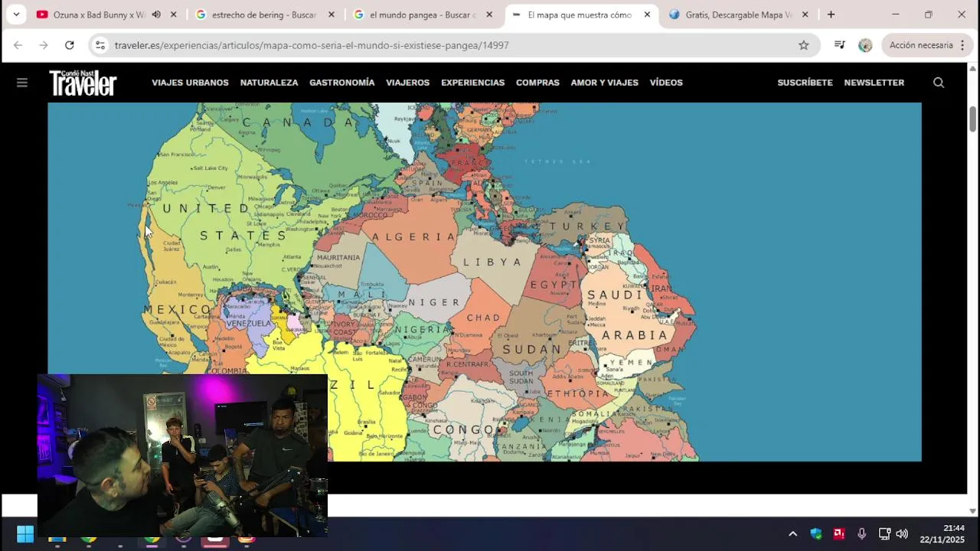The width and height of the screenshot is (980, 551).
Task: Open the Windows Start menu
Action: pos(25,533)
